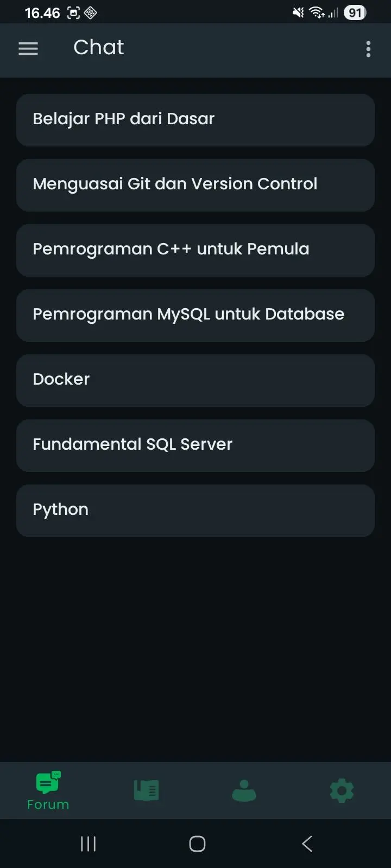Select Pemrograman C++ untuk Pemula

tap(195, 250)
